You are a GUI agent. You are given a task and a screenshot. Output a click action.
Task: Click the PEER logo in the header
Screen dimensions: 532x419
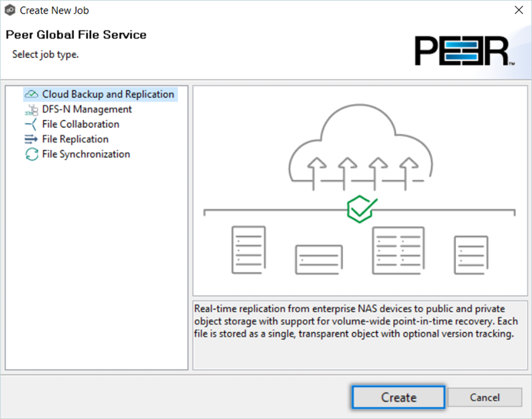(464, 51)
